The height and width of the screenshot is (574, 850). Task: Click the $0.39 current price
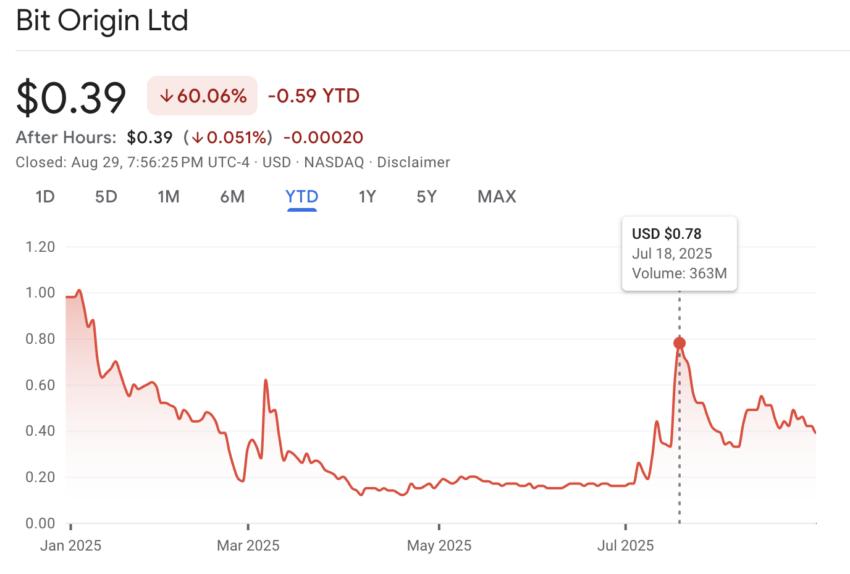71,98
